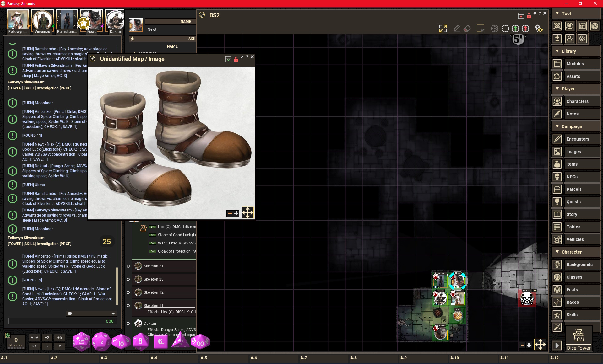
Task: Click the white circle target icon
Action: click(505, 29)
